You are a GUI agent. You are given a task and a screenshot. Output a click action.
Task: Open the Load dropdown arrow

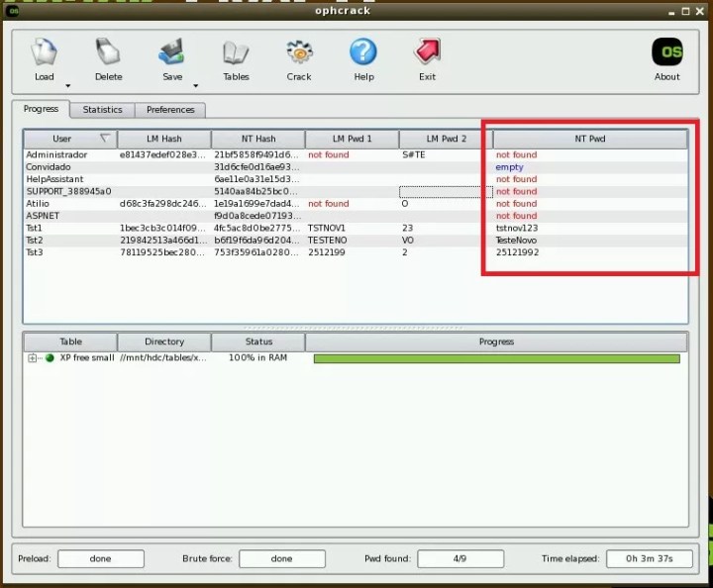[67, 85]
